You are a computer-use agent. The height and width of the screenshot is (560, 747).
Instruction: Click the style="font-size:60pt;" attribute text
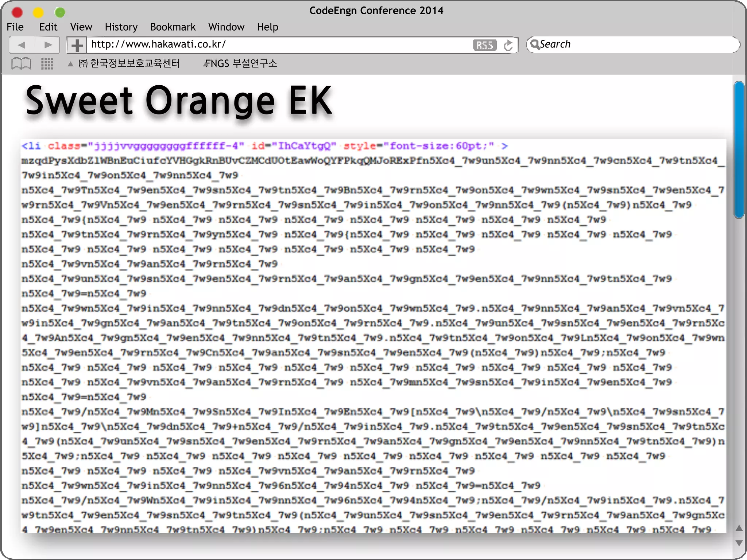tap(419, 146)
